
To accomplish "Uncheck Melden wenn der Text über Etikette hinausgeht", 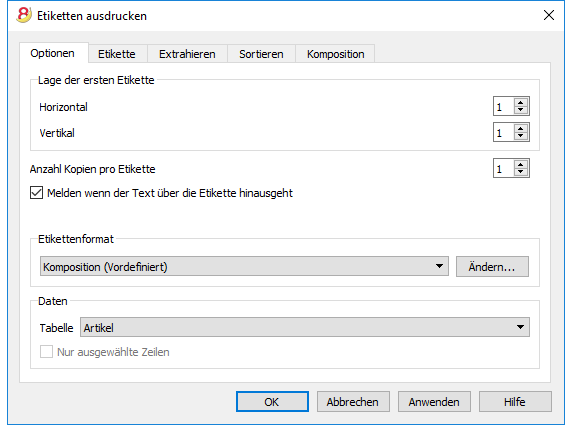I will pos(36,193).
